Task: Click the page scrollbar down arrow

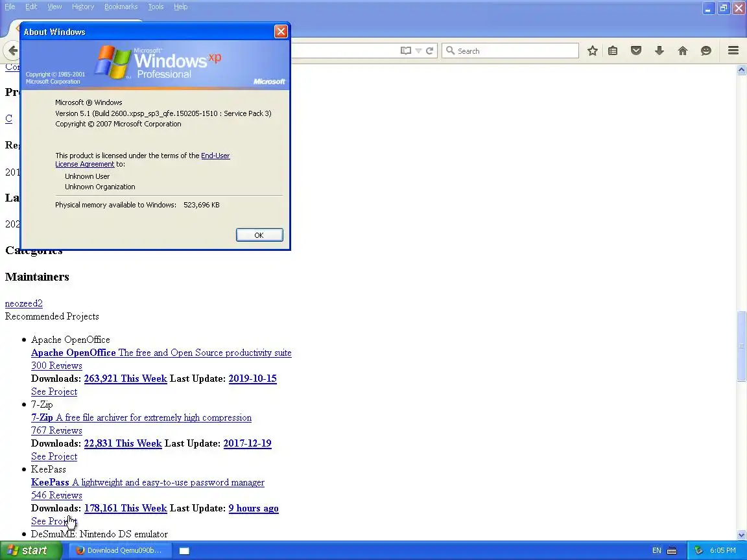Action: [741, 535]
